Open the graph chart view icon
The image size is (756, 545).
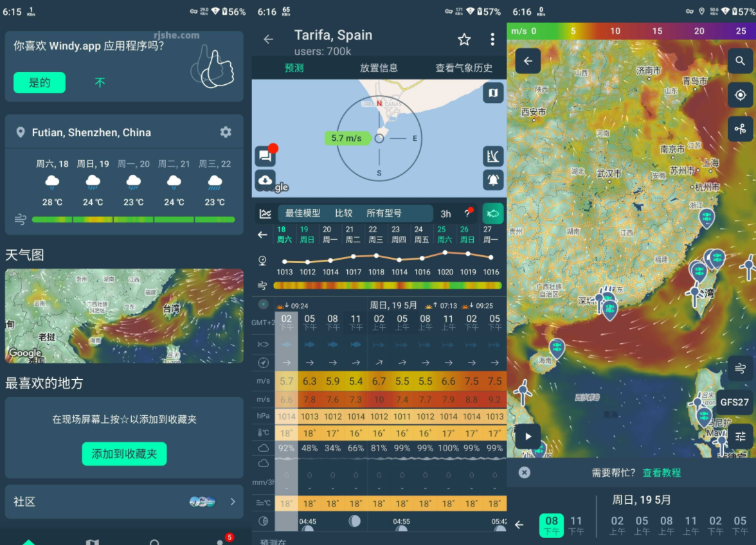pyautogui.click(x=265, y=213)
